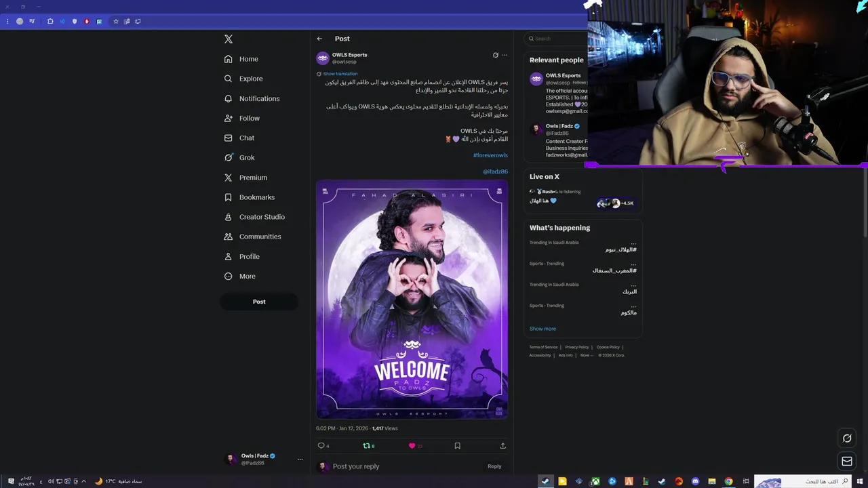
Task: Click the Premium sidebar item
Action: click(x=245, y=178)
